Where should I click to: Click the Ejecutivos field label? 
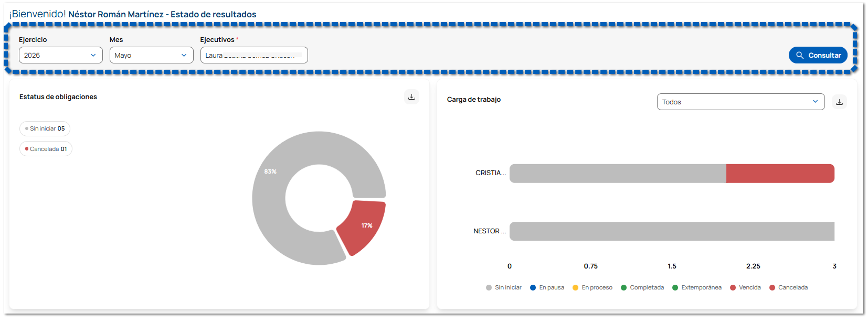[217, 40]
